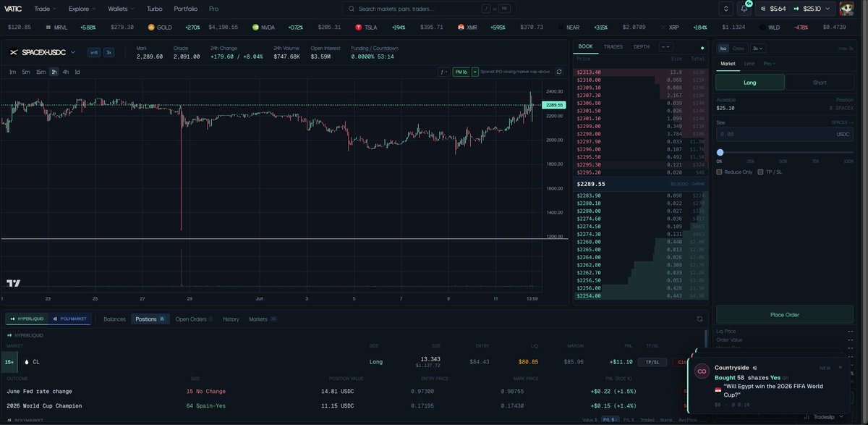The image size is (868, 425).
Task: Open the Balances tab
Action: 114,319
